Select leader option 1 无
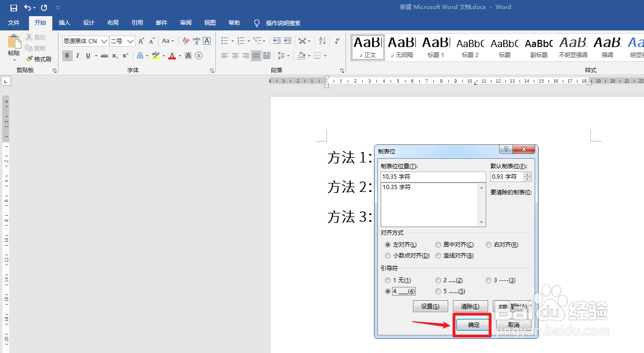This screenshot has width=644, height=353. [388, 280]
